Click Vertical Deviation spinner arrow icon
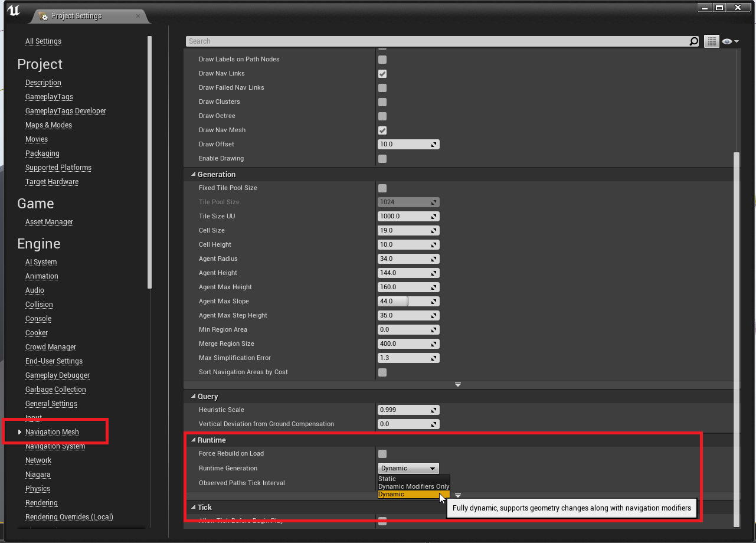Screen dimensions: 756x543 pyautogui.click(x=434, y=424)
